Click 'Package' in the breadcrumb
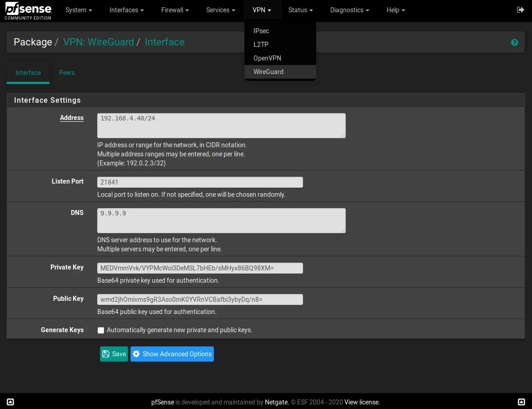 click(33, 42)
